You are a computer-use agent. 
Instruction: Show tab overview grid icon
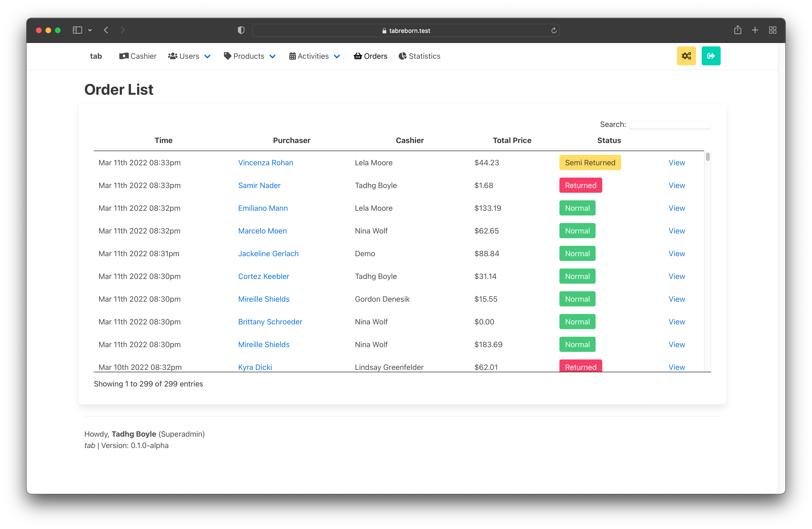click(x=773, y=30)
